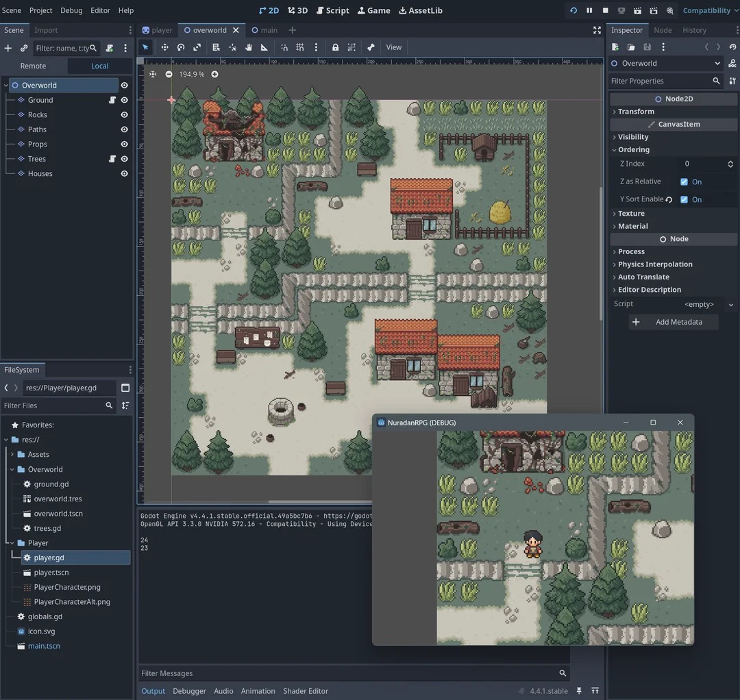Open the View menu button

[393, 47]
